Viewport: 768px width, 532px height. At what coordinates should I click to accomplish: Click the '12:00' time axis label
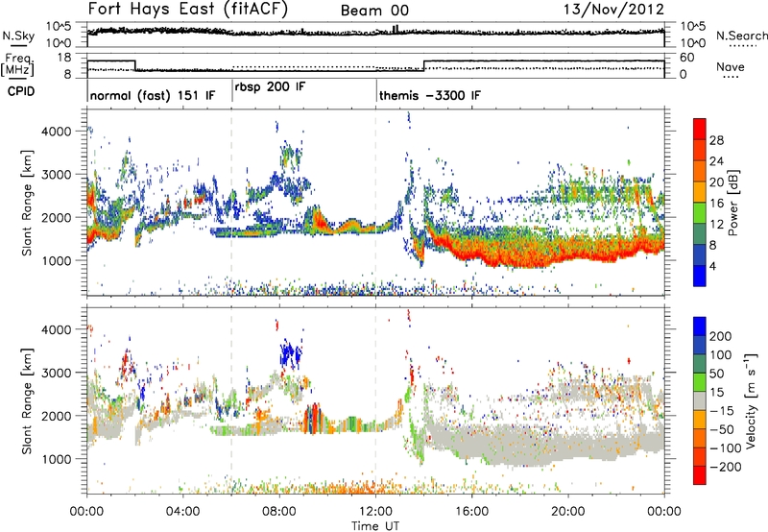(x=375, y=512)
